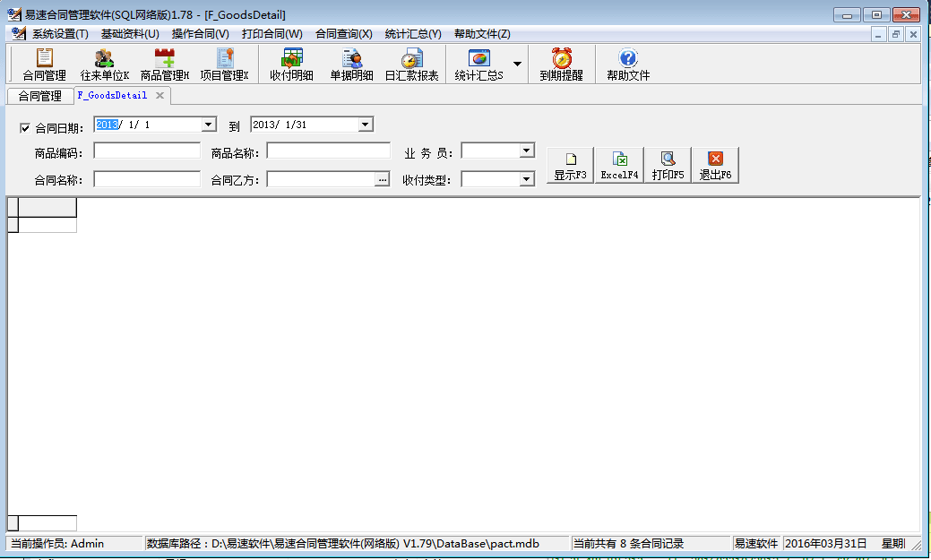Close the inner MDI child window
The image size is (931, 560).
(913, 34)
